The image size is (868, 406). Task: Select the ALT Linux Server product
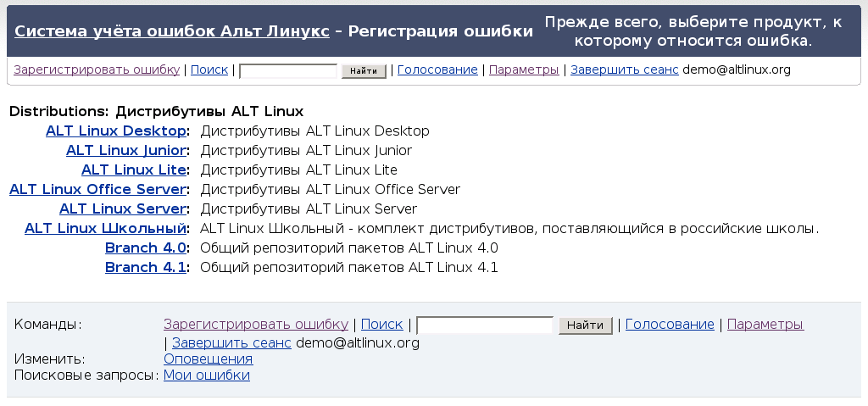(122, 209)
